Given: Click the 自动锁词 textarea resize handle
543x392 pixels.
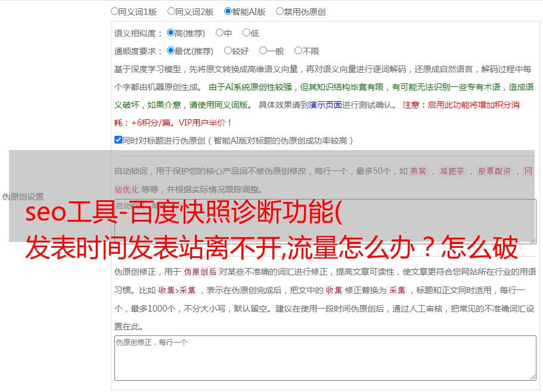Looking at the screenshot, I should 533,240.
